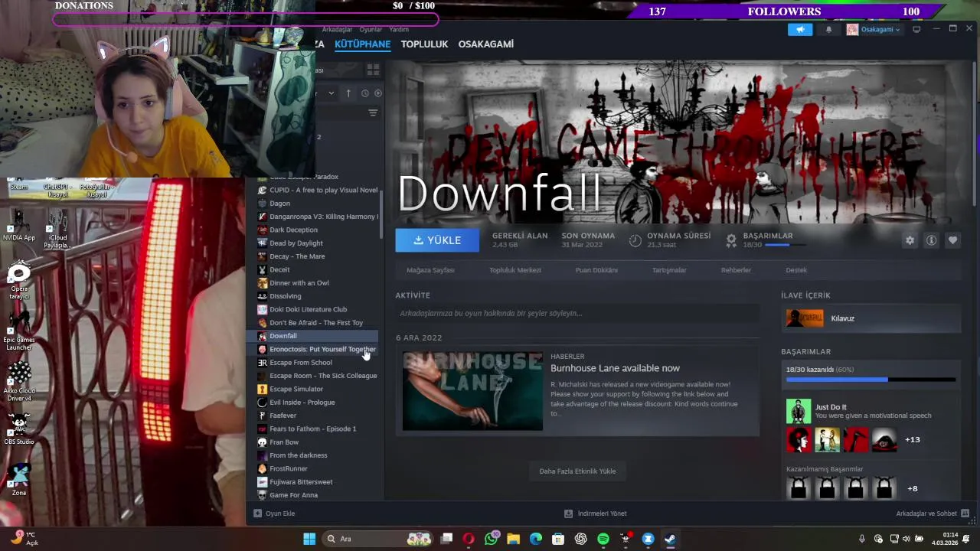Click Oyun Ekle add game button
The height and width of the screenshot is (551, 980).
[274, 514]
